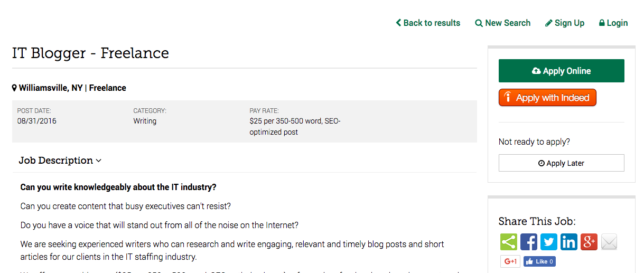Share this job on Google Plus
Screen dimensions: 644x273
(589, 242)
